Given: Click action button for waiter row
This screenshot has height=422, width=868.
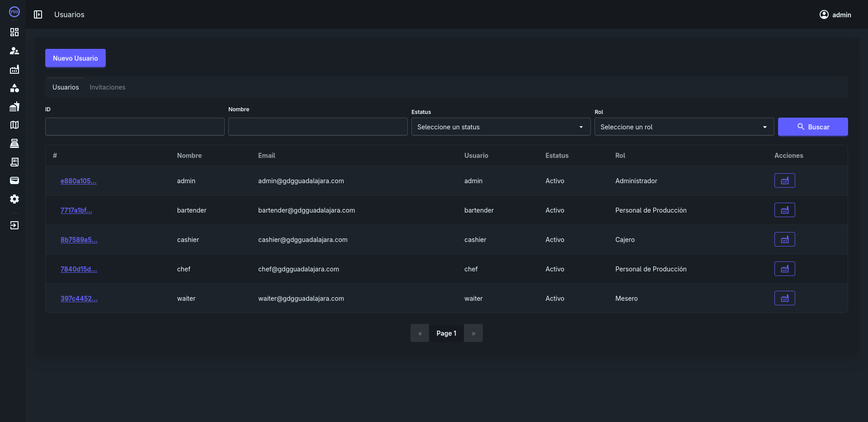Looking at the screenshot, I should [x=784, y=299].
